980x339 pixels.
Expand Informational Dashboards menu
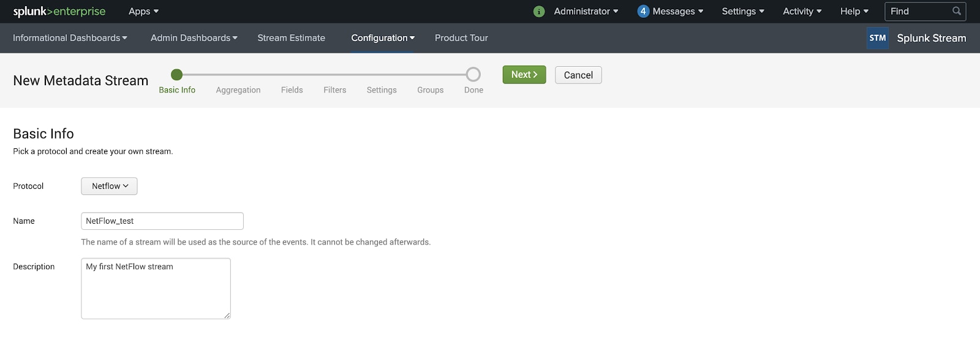click(x=70, y=38)
